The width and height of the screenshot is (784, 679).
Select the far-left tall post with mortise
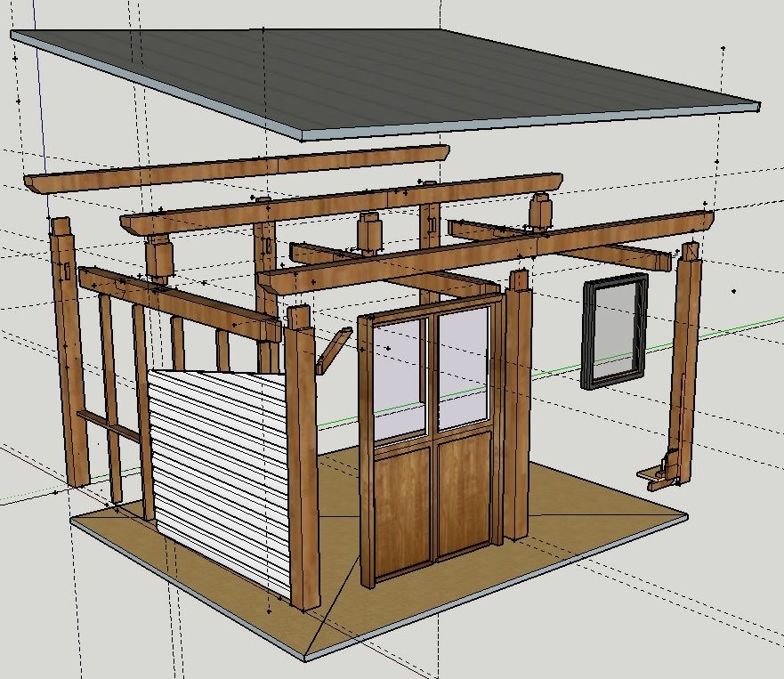pyautogui.click(x=70, y=352)
